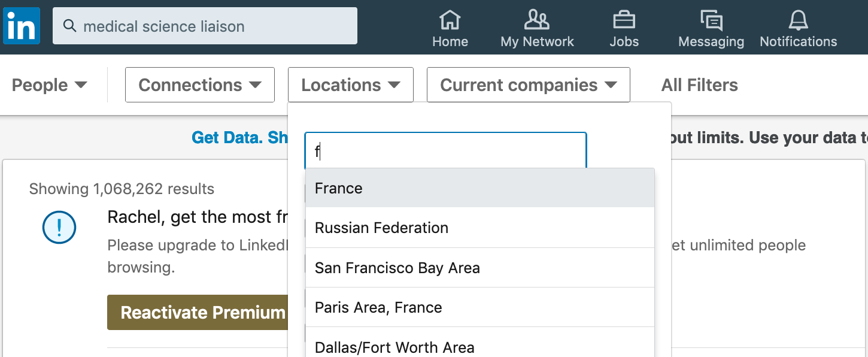Click the blue exclamation info icon
The width and height of the screenshot is (868, 357).
coord(59,228)
